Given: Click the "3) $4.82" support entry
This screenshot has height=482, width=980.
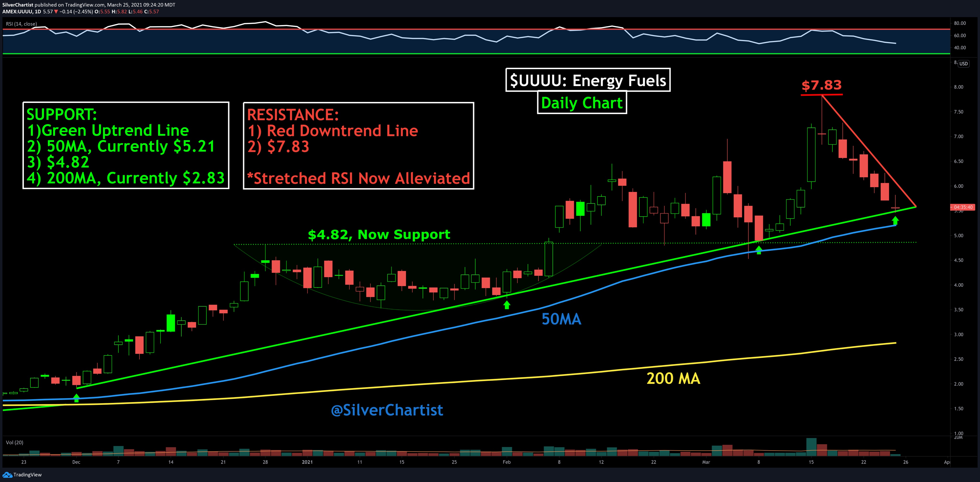Looking at the screenshot, I should (x=58, y=162).
